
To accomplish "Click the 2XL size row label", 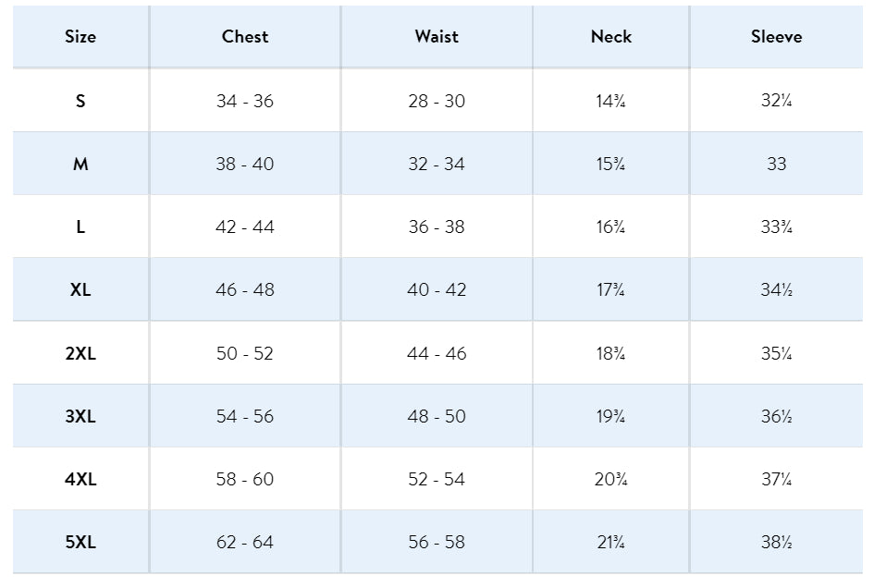I will tap(80, 353).
